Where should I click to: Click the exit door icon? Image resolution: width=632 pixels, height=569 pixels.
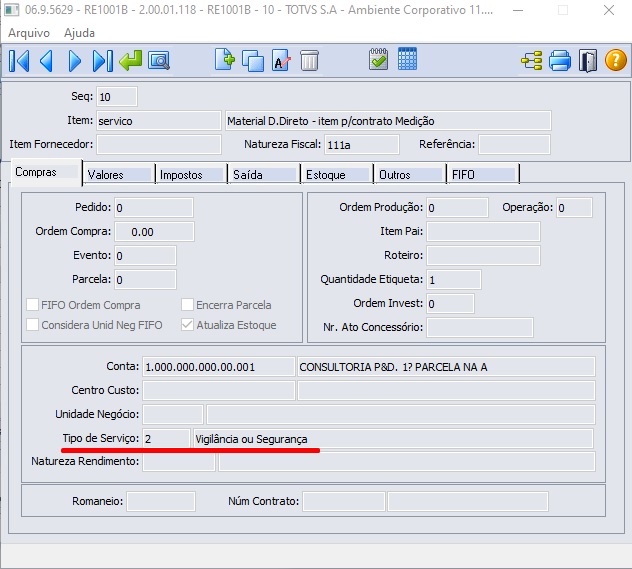coord(588,61)
